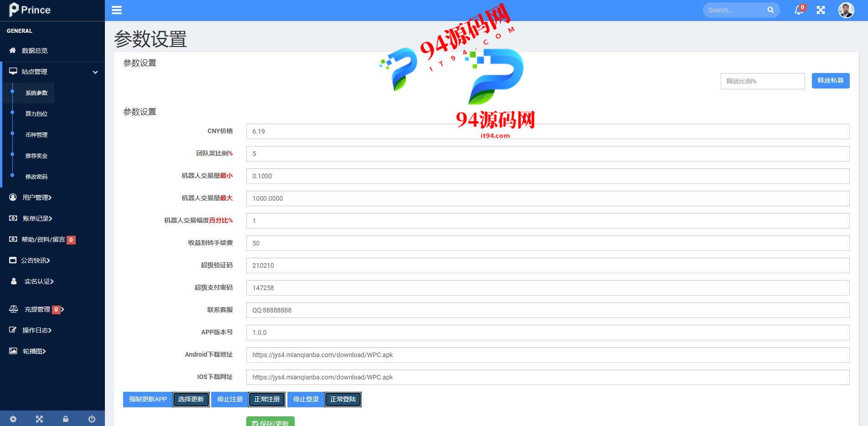Screen dimensions: 868x426
Task: Click the green 保存/更新 button
Action: tap(270, 421)
